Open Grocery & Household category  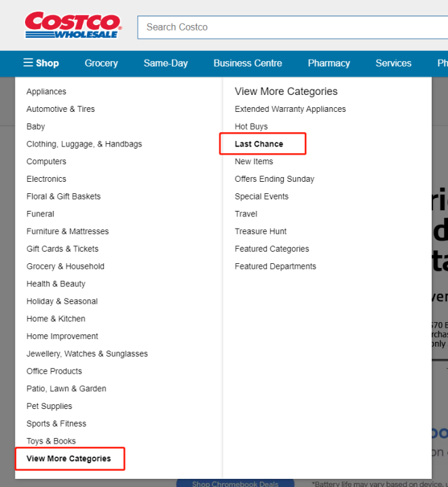click(66, 267)
